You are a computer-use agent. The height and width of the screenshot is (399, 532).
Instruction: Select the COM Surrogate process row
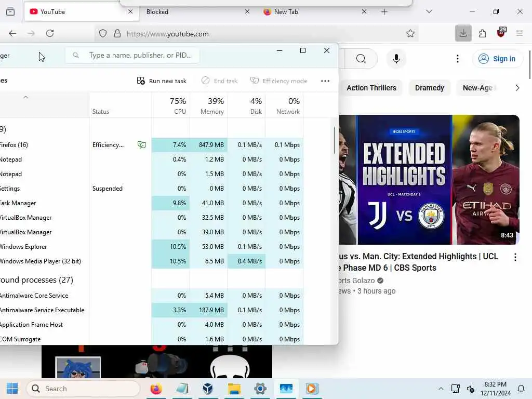[x=152, y=339]
